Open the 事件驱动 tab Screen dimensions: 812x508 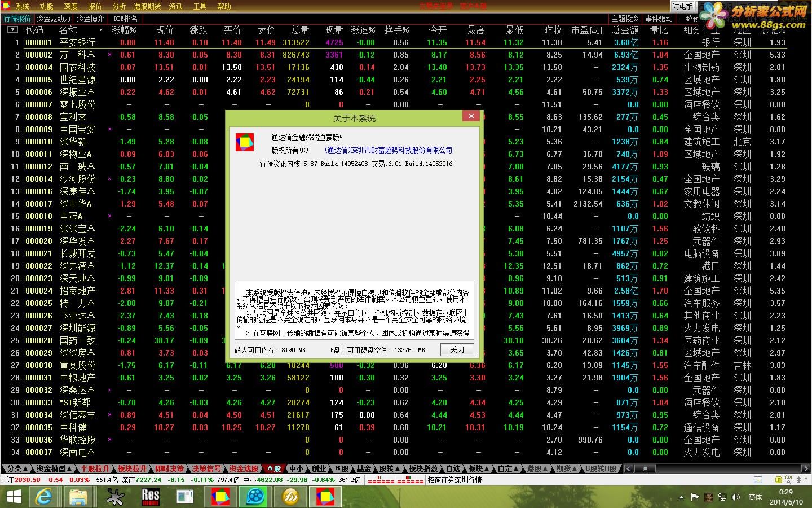tap(659, 19)
